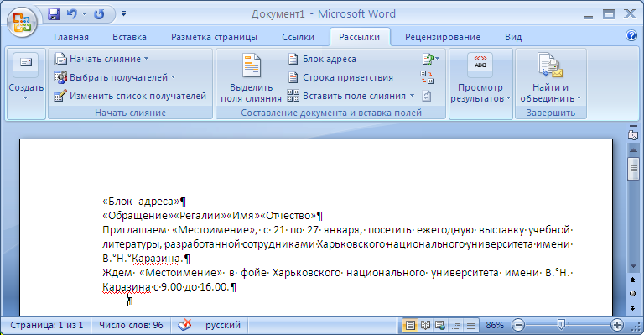
Task: Click the Match Fields icon
Action: click(x=427, y=77)
